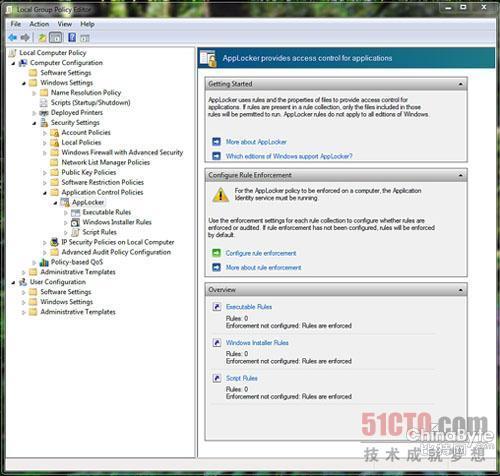Select Administrative Templates under Computer Configuration
The width and height of the screenshot is (500, 476).
(x=78, y=272)
